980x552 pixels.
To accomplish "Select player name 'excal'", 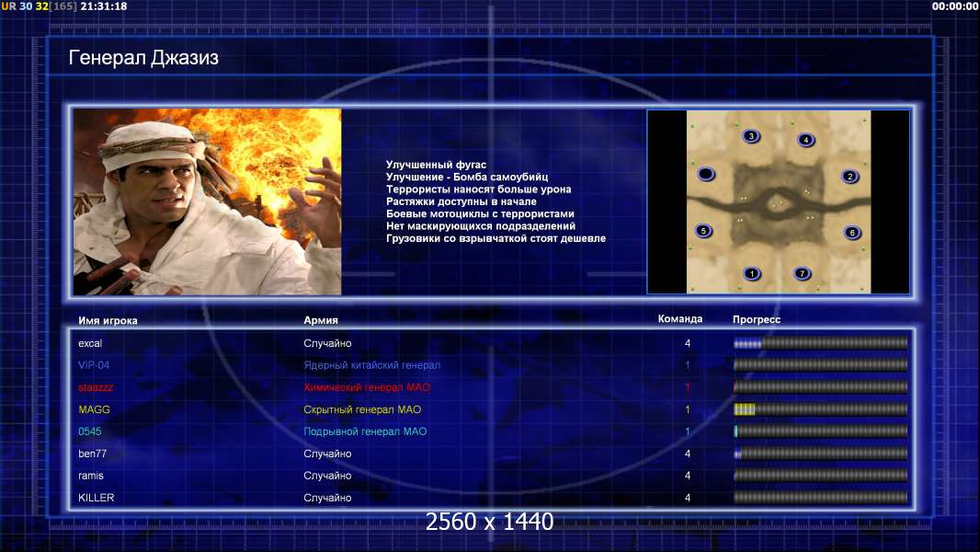I will pos(90,343).
